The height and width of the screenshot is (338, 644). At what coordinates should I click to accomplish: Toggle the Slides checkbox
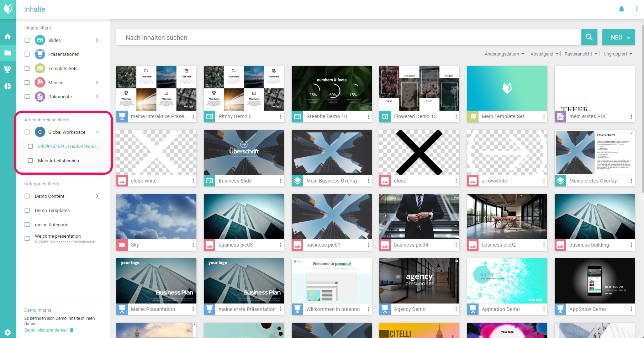[x=27, y=40]
